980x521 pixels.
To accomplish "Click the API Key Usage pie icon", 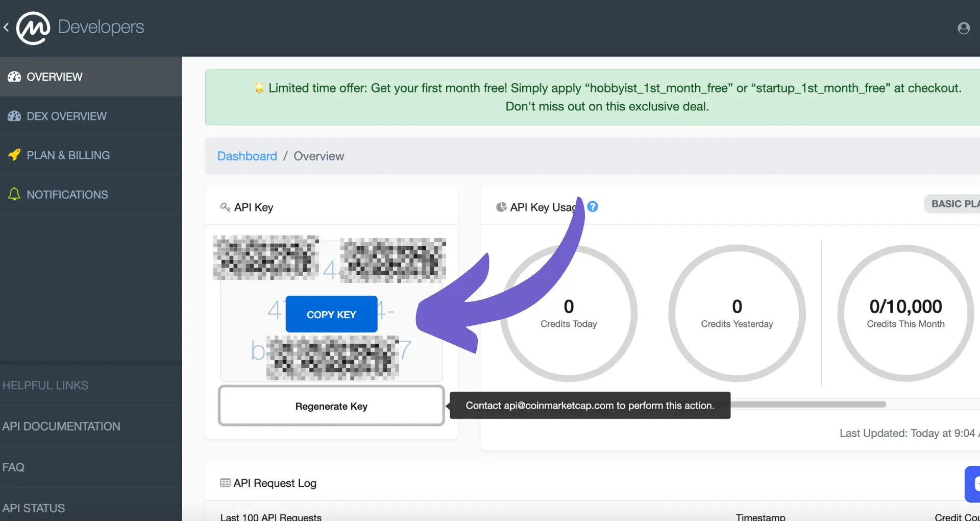I will point(501,207).
